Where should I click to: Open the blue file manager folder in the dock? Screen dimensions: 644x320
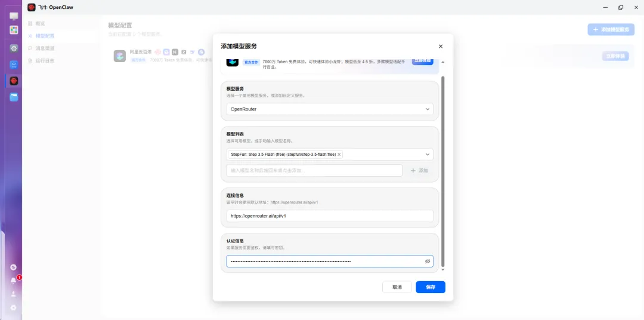pyautogui.click(x=14, y=97)
